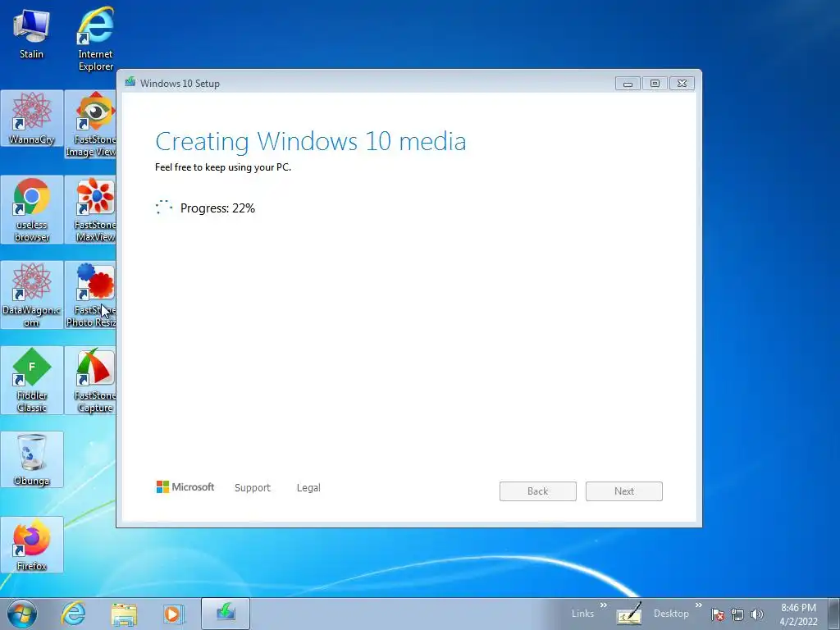This screenshot has height=630, width=840.
Task: Select the DataWagon.com desktop shortcut
Action: [32, 294]
